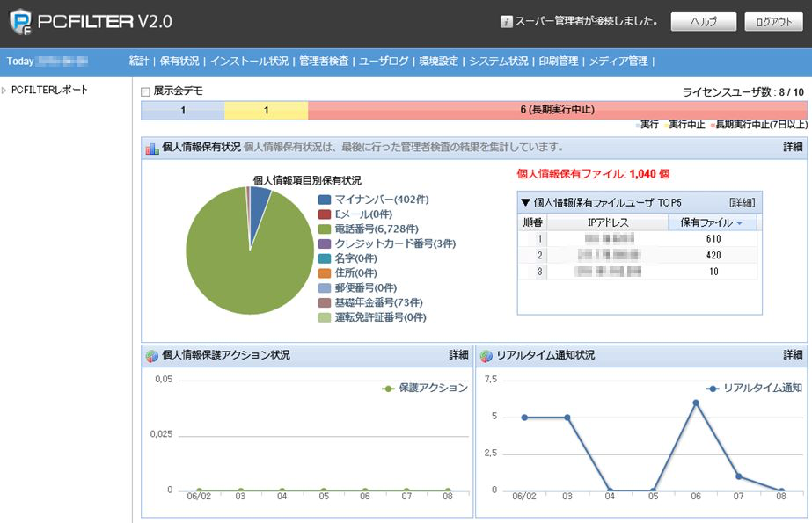
Task: Open 詳細 link in 個人情報保有状況 header
Action: pyautogui.click(x=793, y=148)
